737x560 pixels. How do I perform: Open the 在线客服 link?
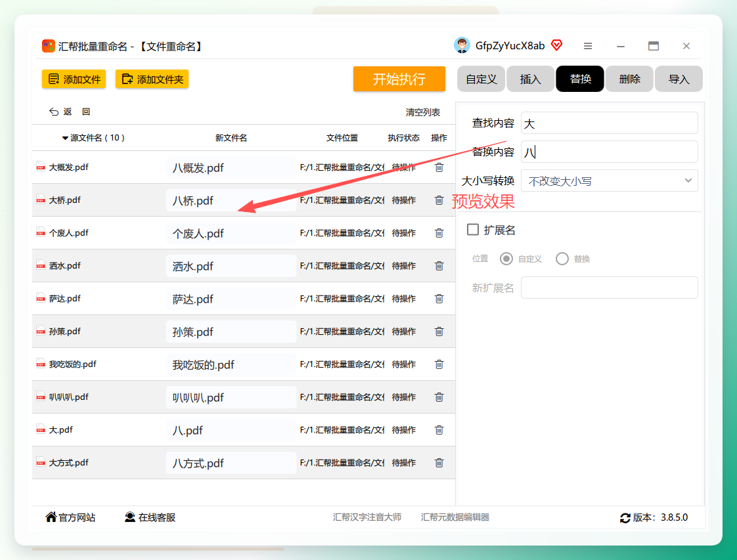150,517
